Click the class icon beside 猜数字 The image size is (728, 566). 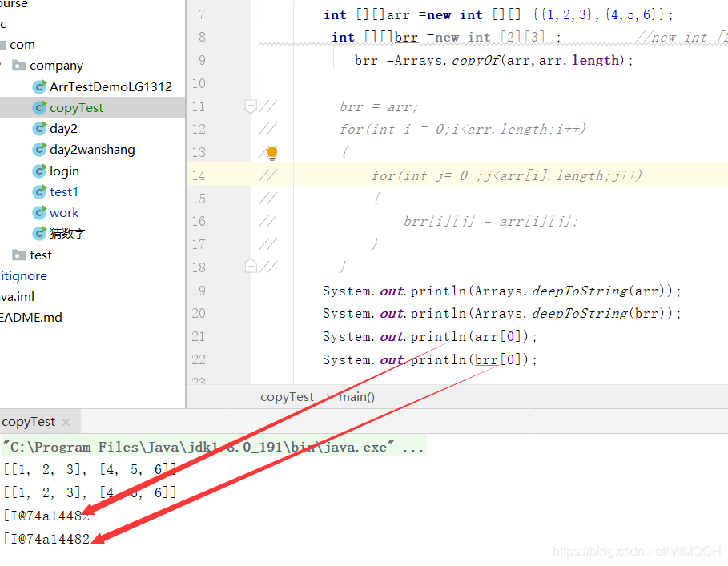[39, 233]
